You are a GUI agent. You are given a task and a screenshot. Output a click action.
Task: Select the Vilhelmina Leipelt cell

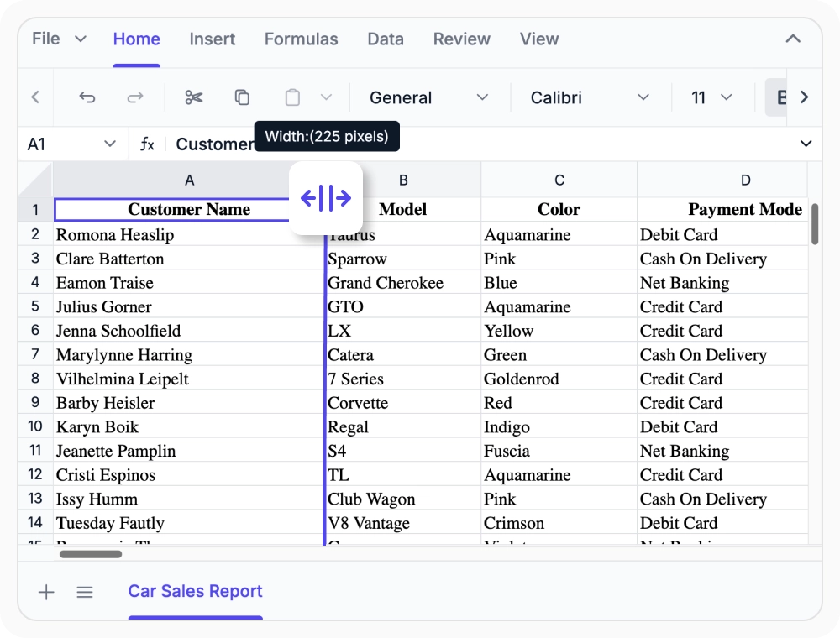point(189,379)
